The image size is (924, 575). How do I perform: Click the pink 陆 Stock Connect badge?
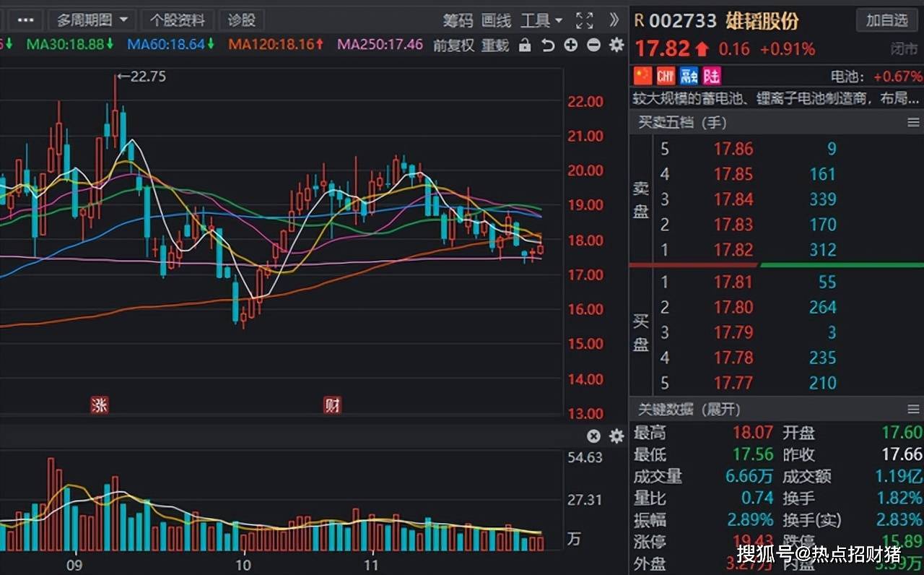tap(712, 76)
